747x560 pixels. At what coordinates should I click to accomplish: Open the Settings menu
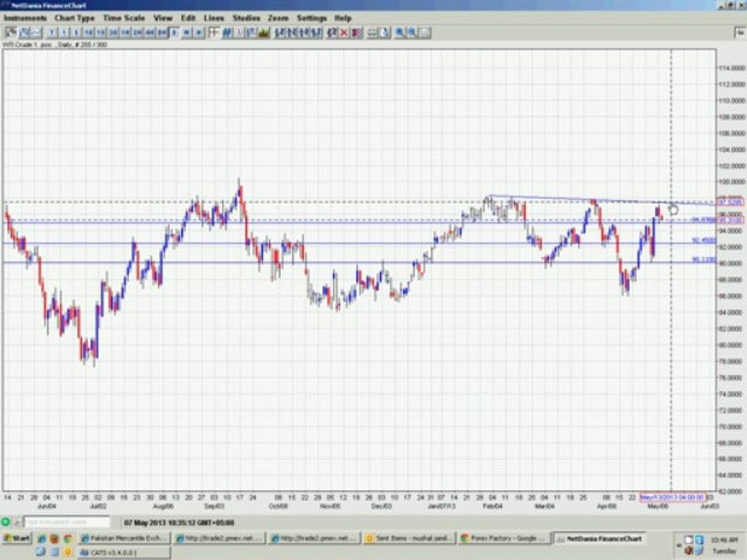tap(311, 18)
